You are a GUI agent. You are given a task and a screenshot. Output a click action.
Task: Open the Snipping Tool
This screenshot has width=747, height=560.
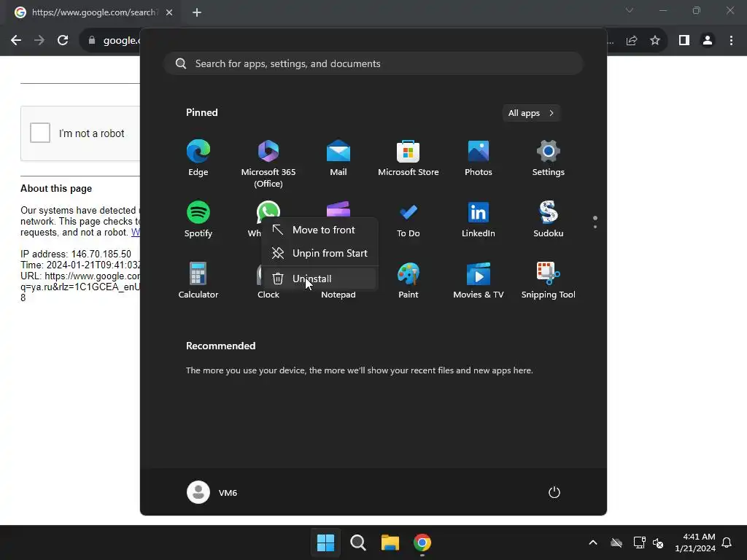point(549,281)
